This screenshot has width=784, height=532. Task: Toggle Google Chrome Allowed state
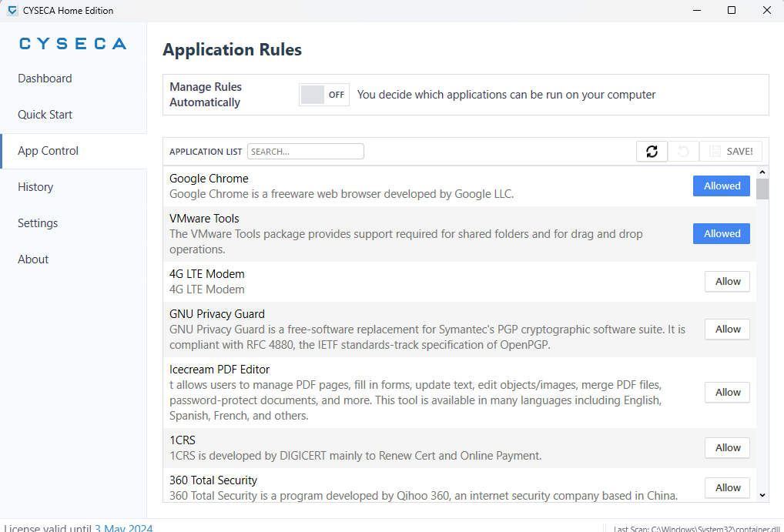click(722, 186)
